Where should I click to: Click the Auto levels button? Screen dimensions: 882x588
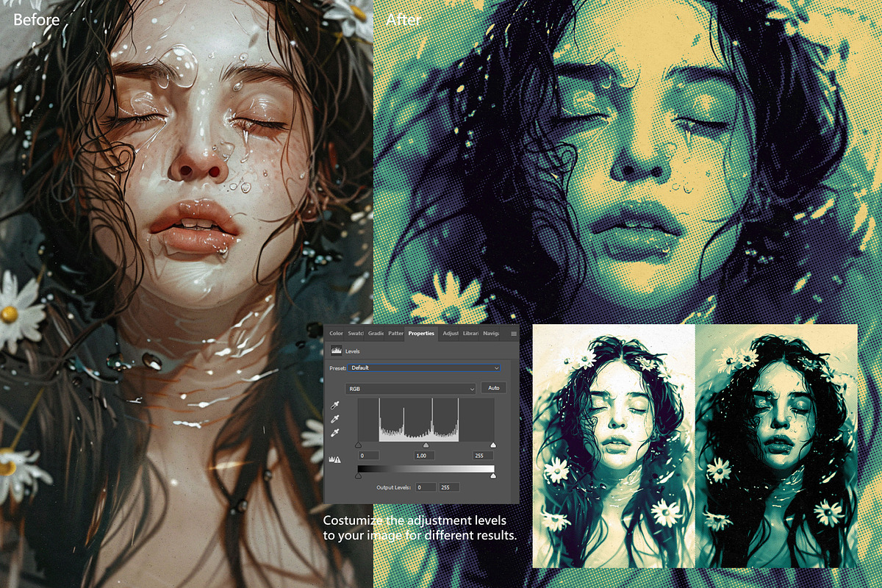[x=493, y=388]
